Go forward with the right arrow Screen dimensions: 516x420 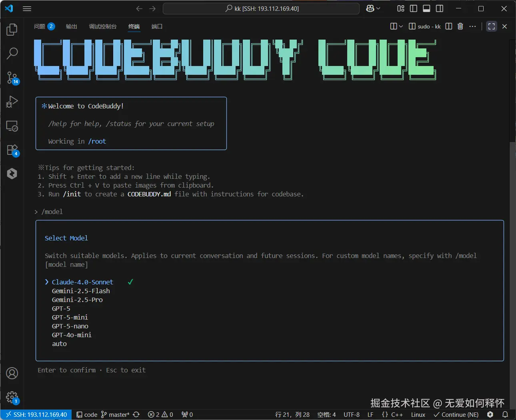coord(152,8)
